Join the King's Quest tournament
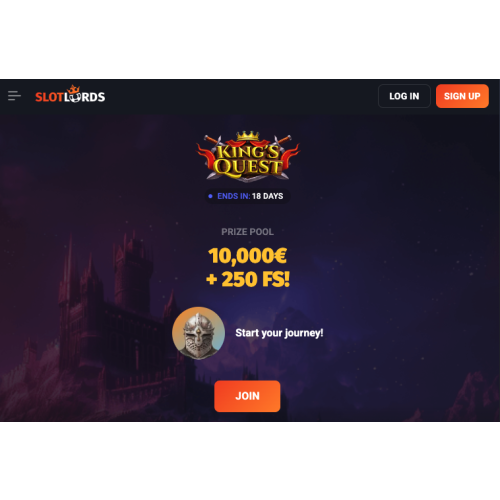Viewport: 500px width, 500px height. click(x=247, y=396)
